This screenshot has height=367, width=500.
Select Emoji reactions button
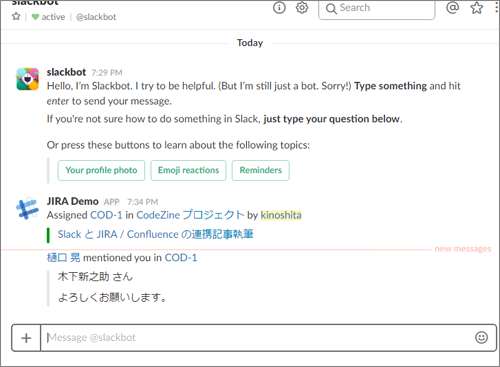[188, 170]
